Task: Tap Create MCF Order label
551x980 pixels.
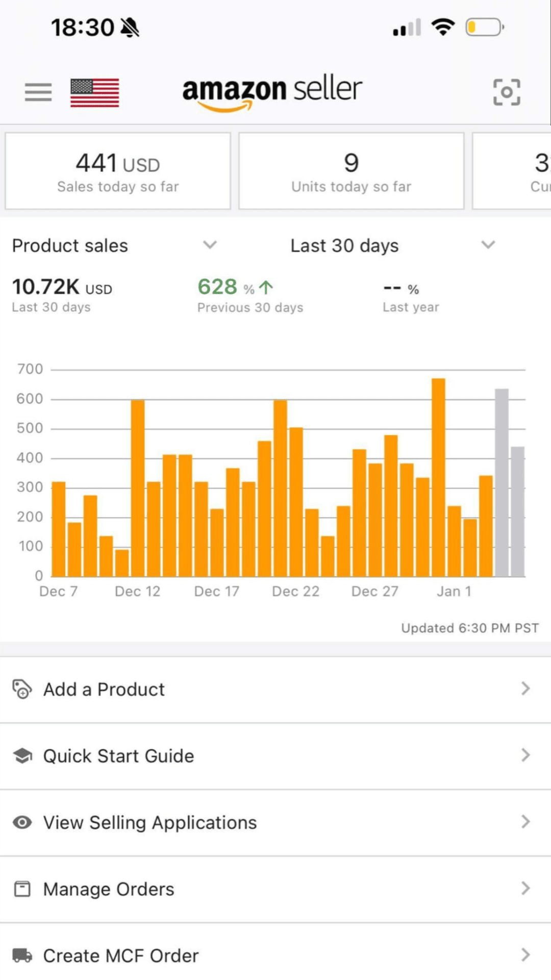Action: (x=121, y=955)
